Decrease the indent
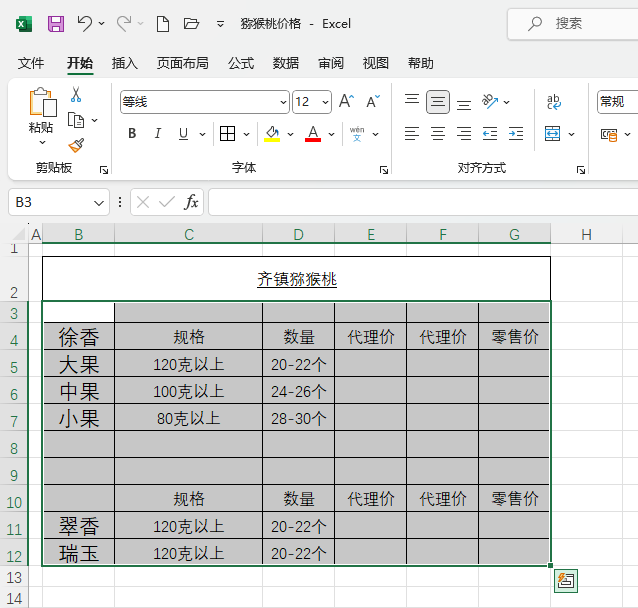Screen dimensions: 638x608 (x=490, y=133)
